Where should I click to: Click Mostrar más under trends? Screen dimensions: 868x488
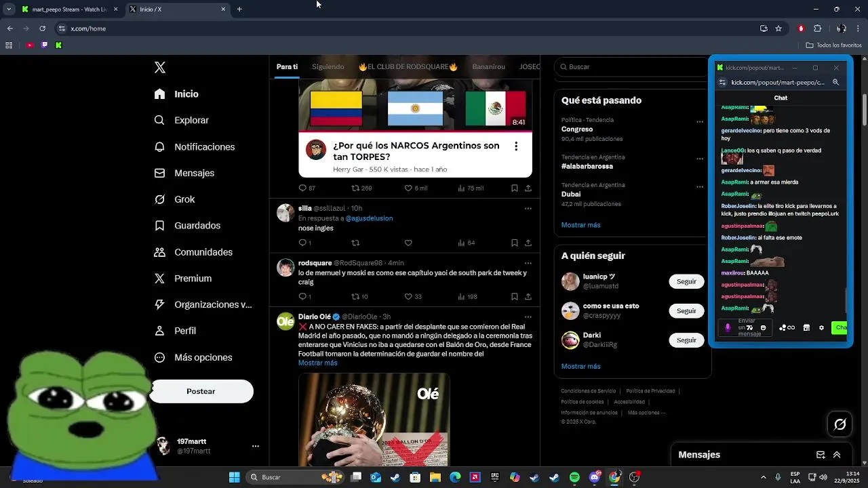[580, 225]
